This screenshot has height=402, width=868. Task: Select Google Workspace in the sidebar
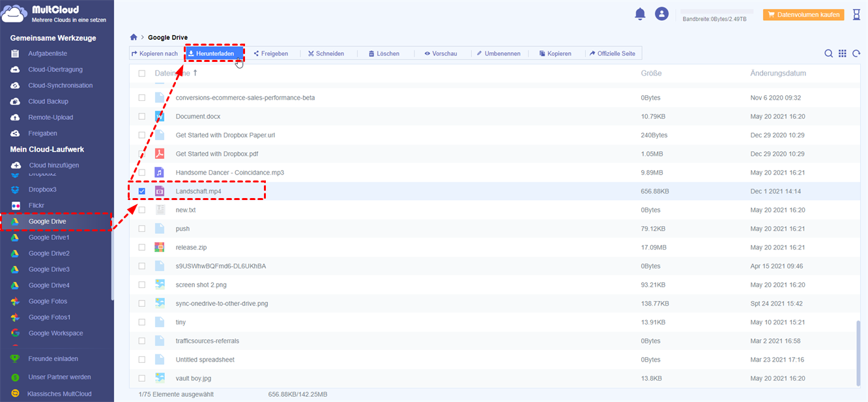coord(55,333)
